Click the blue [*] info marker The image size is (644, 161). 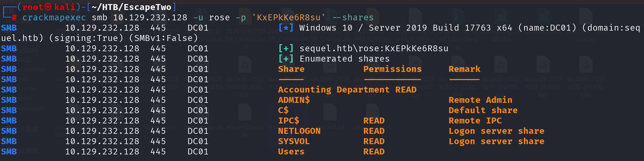point(286,28)
